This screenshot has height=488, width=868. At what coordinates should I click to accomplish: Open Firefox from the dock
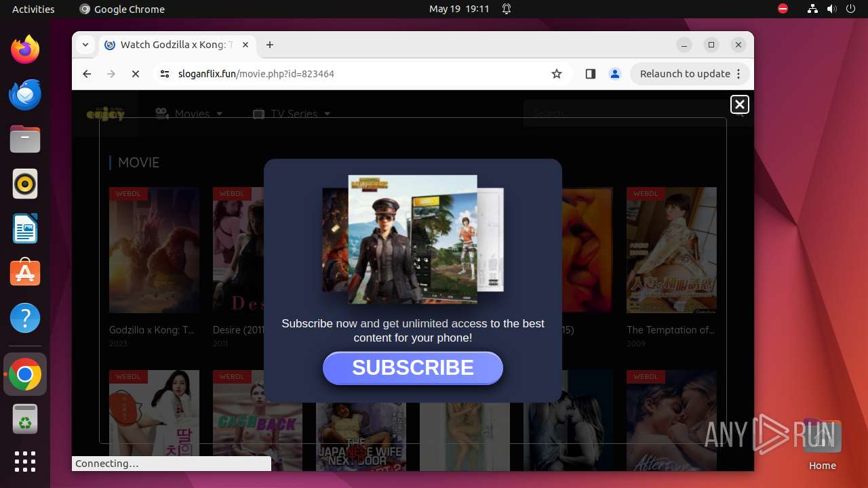pos(25,49)
